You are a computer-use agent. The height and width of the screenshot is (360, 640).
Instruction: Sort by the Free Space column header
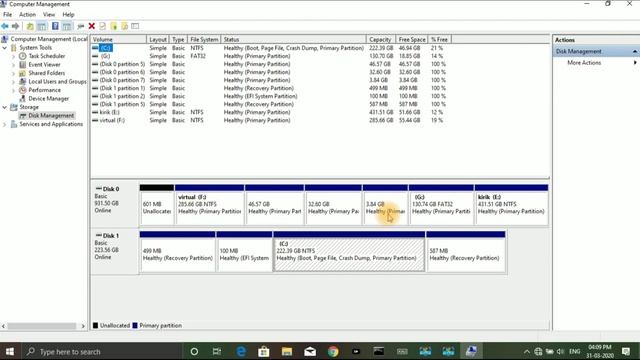pyautogui.click(x=411, y=40)
